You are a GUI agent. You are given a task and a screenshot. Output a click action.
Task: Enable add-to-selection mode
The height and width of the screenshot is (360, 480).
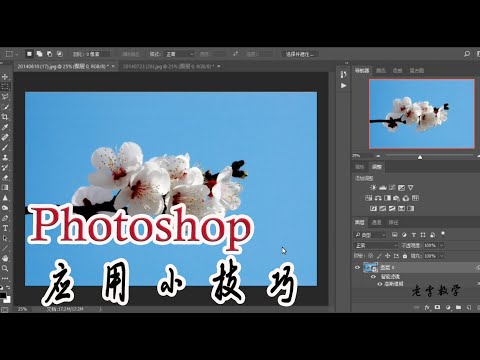(x=39, y=54)
